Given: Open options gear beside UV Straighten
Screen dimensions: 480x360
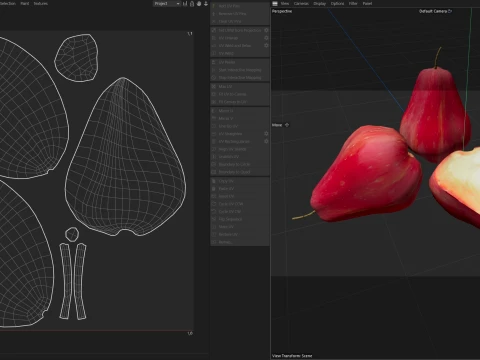Looking at the screenshot, I should coord(266,134).
